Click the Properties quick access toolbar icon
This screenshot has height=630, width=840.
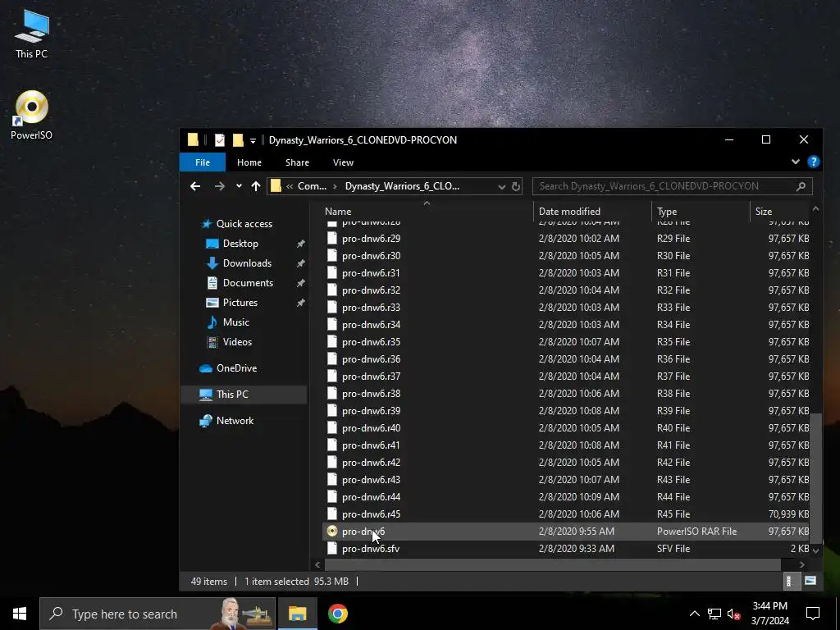pos(220,139)
